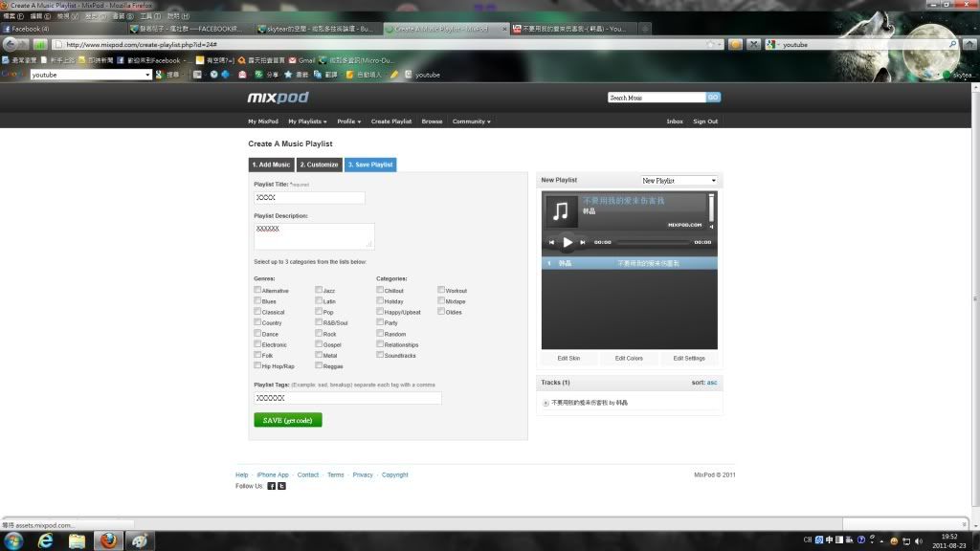Viewport: 980px width, 551px height.
Task: Click the Edit Settings button
Action: point(689,359)
